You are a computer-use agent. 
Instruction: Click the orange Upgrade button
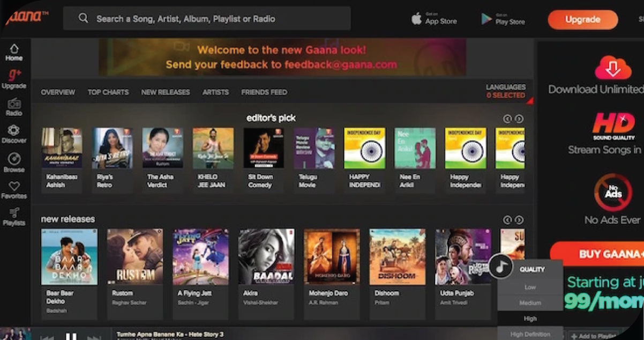[582, 19]
